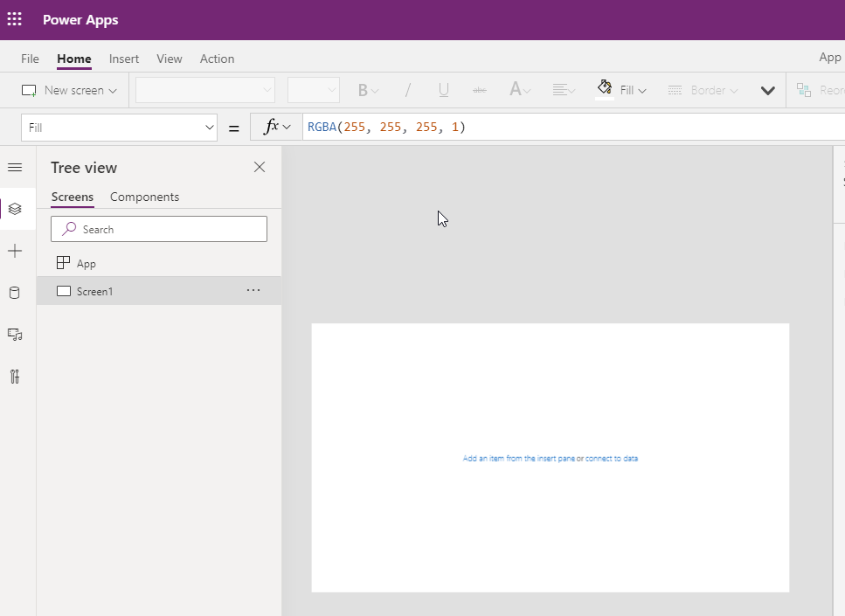Open the Fill color picker

pos(621,90)
